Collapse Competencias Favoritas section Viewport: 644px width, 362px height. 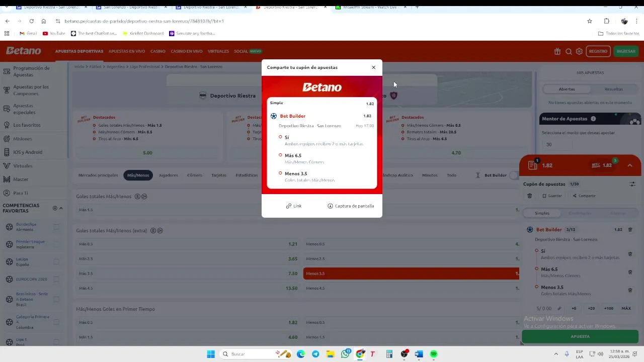pyautogui.click(x=61, y=208)
